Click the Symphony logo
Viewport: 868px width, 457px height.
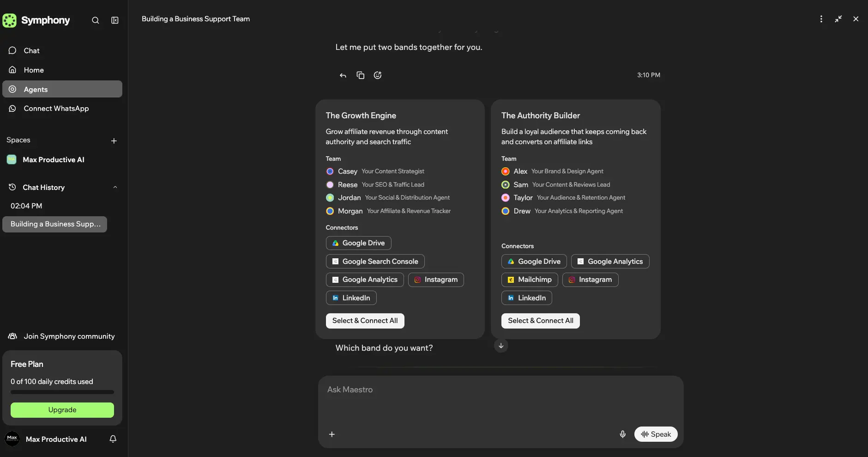36,20
